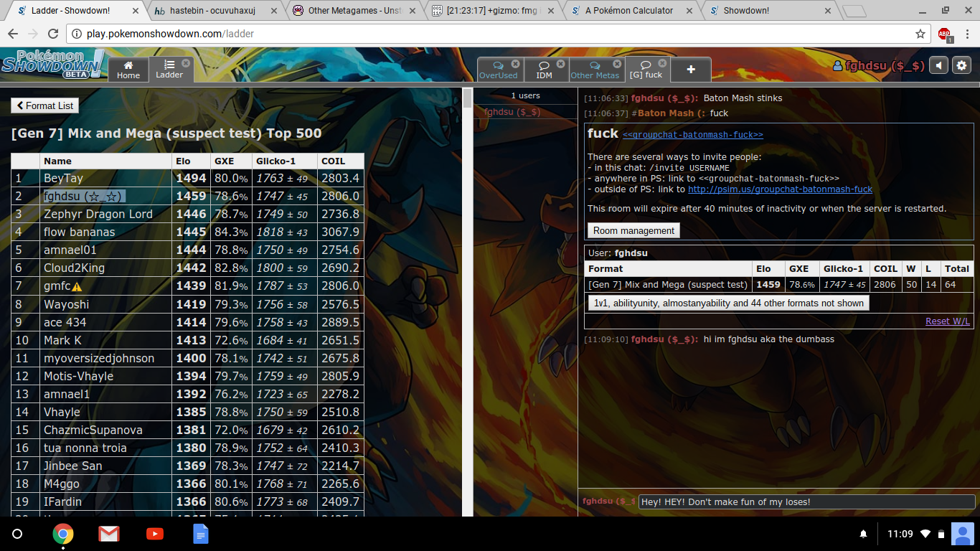The image size is (980, 551).
Task: Switch to the OverUsed chat room tab
Action: [498, 70]
